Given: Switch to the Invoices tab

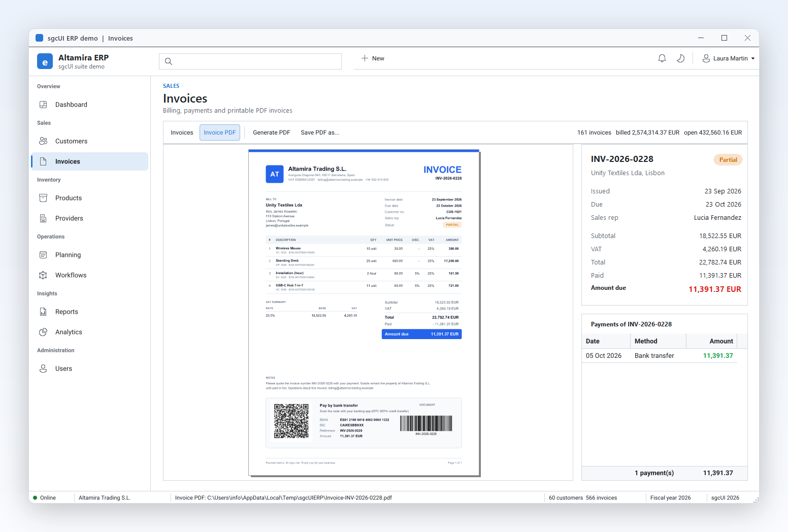Looking at the screenshot, I should (182, 132).
